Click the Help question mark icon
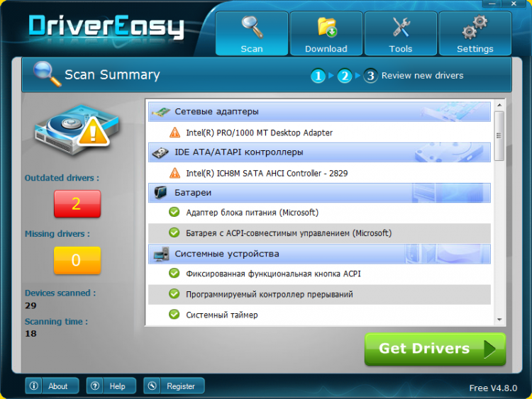This screenshot has width=532, height=399. 95,386
